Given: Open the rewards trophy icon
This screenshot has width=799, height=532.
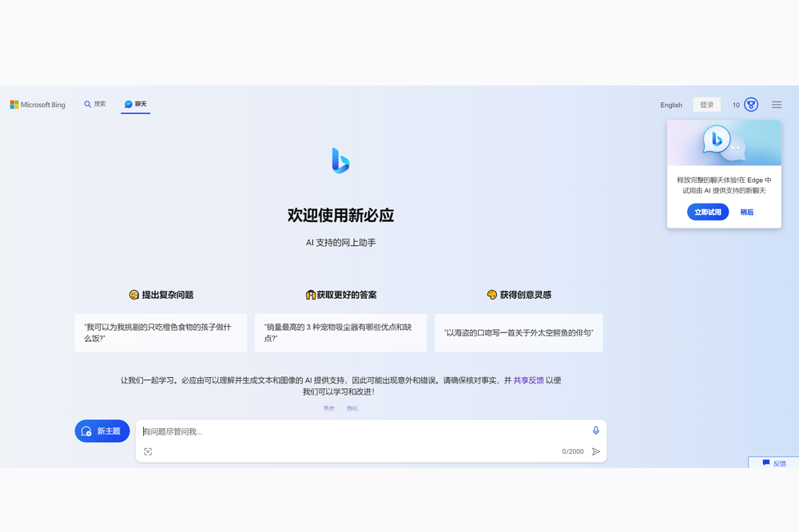Looking at the screenshot, I should coord(751,105).
